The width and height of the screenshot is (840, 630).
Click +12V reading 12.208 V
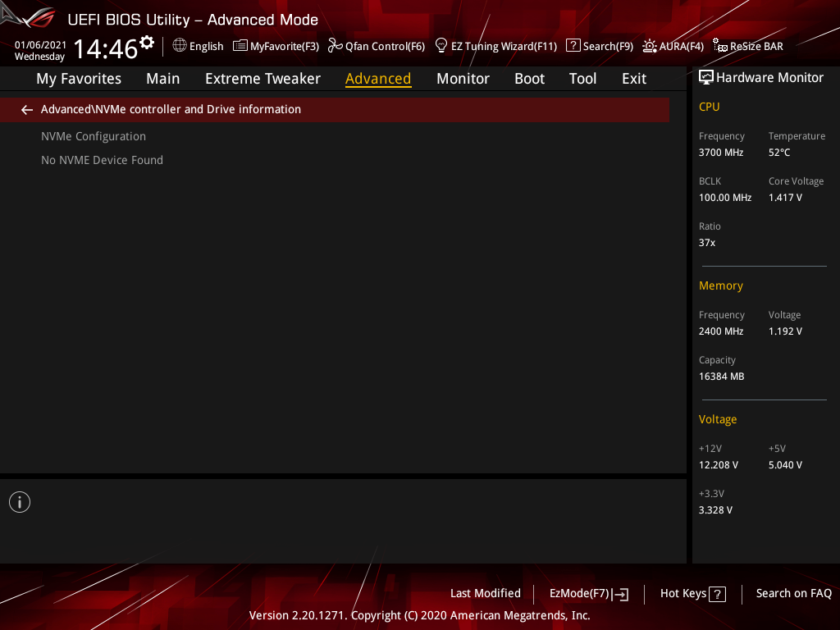[719, 465]
